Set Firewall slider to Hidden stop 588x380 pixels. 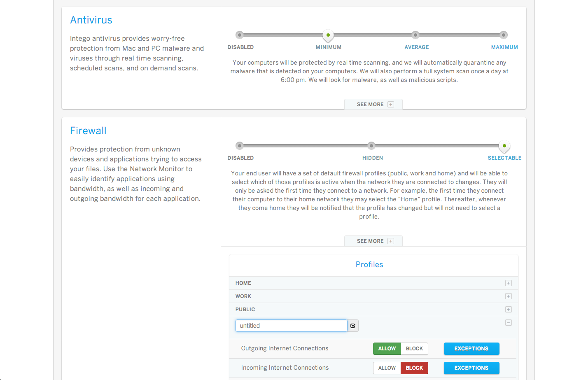pyautogui.click(x=371, y=146)
